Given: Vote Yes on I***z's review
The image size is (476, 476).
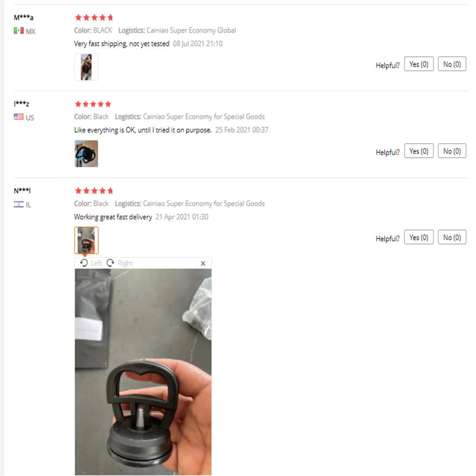Looking at the screenshot, I should point(418,151).
